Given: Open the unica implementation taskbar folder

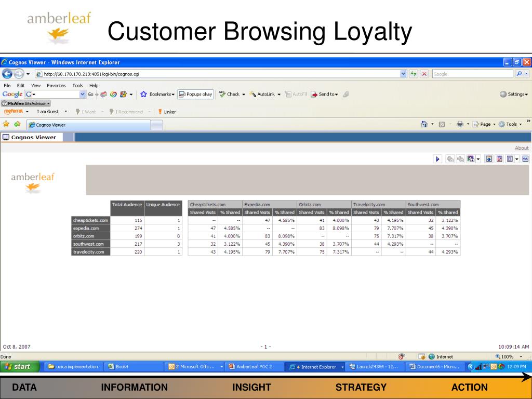Looking at the screenshot, I should click(73, 366).
